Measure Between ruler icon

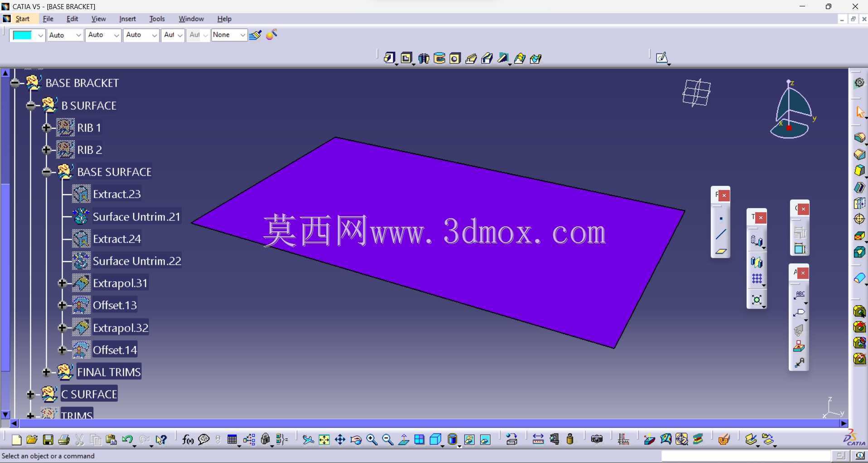(x=538, y=439)
